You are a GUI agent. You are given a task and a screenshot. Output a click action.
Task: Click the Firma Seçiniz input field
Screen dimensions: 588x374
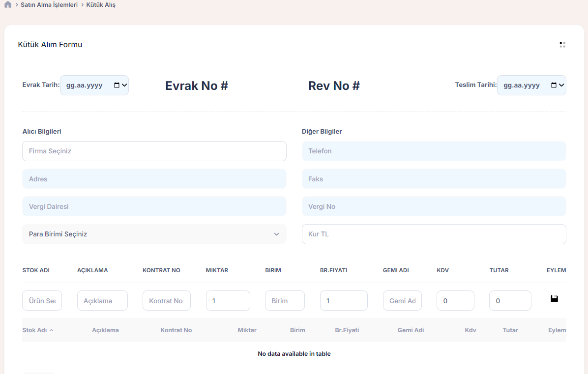click(154, 151)
